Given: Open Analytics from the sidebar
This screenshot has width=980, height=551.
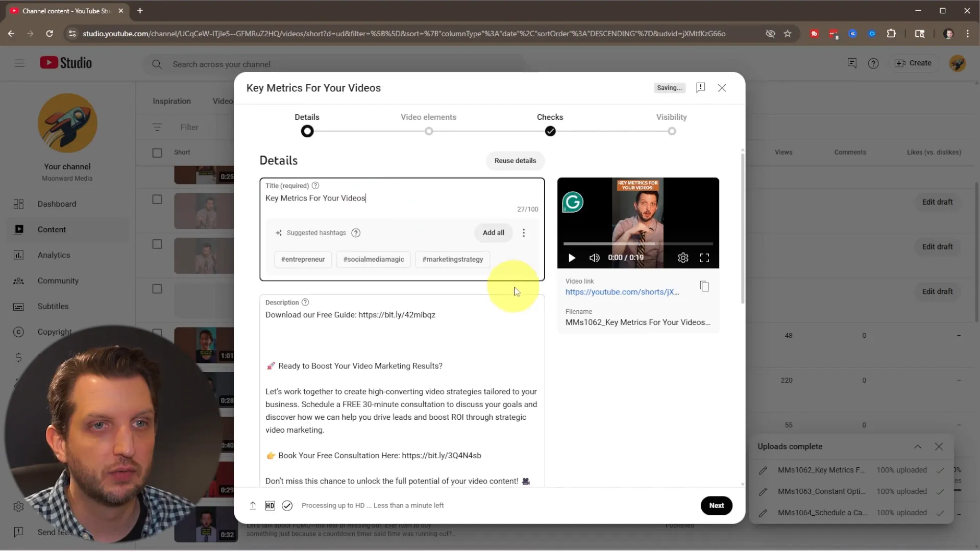Looking at the screenshot, I should click(54, 255).
